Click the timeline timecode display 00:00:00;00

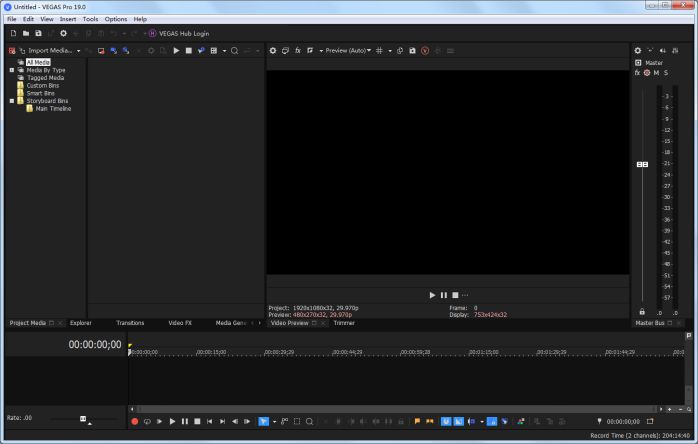[94, 344]
